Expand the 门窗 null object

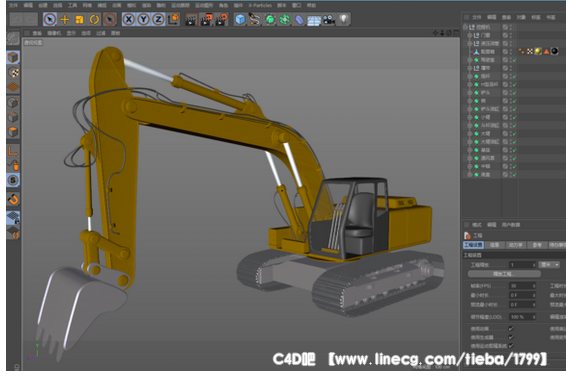click(x=470, y=35)
